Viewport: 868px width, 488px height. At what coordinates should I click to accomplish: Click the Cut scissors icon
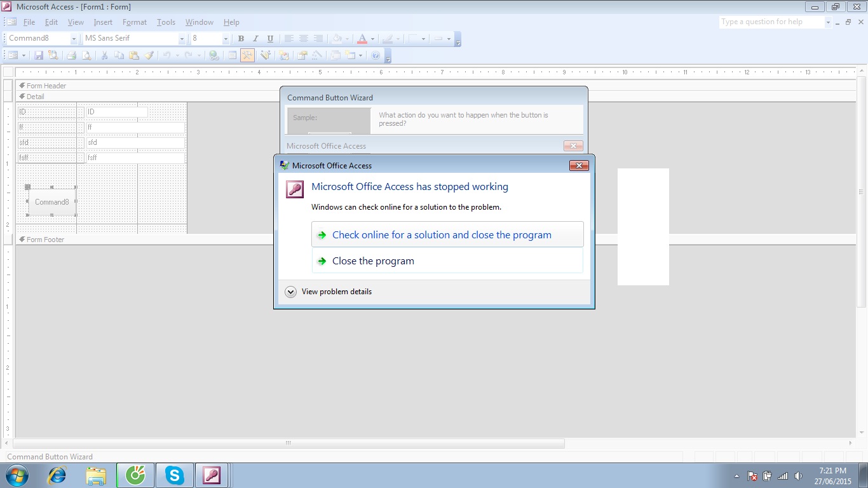104,56
